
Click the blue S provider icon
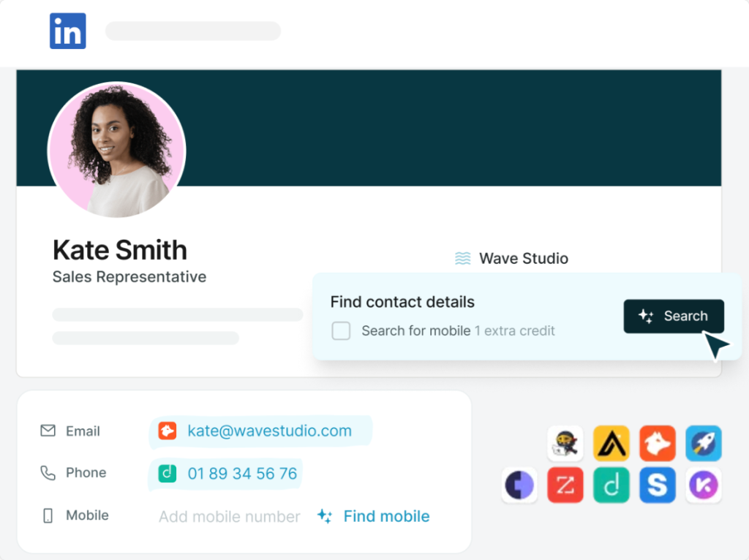[x=657, y=485]
